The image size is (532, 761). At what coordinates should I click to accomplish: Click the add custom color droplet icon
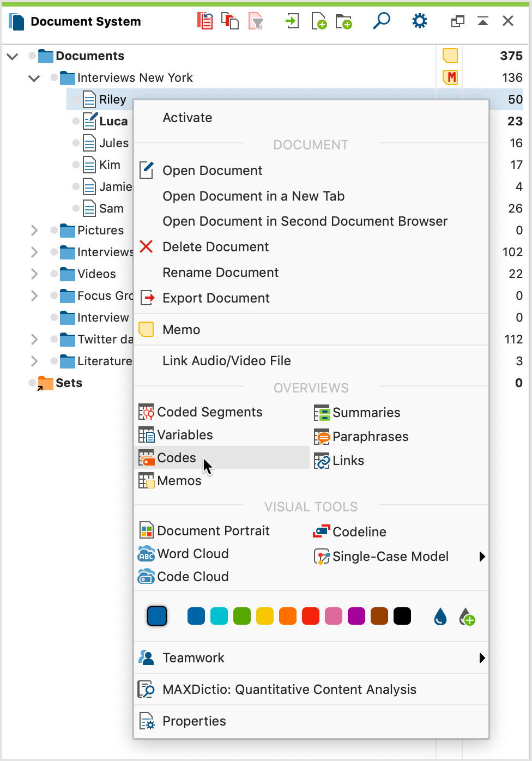467,617
